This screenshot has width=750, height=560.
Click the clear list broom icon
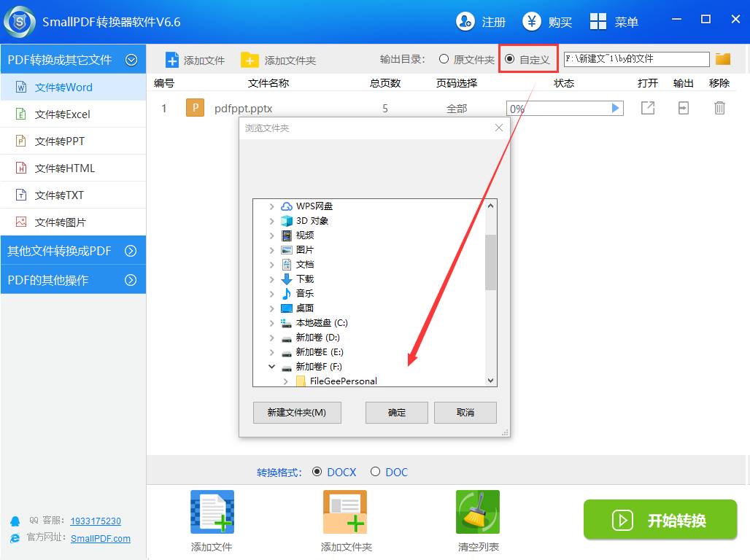tap(477, 512)
